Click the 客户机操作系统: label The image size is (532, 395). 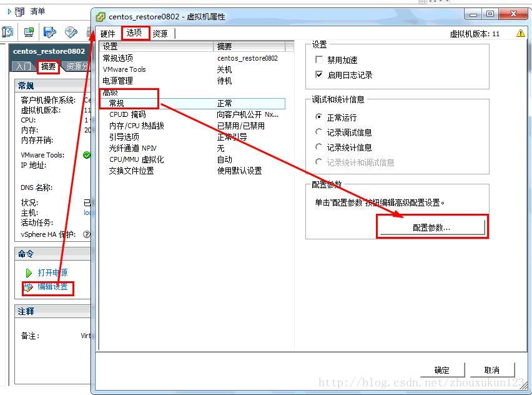pos(48,100)
